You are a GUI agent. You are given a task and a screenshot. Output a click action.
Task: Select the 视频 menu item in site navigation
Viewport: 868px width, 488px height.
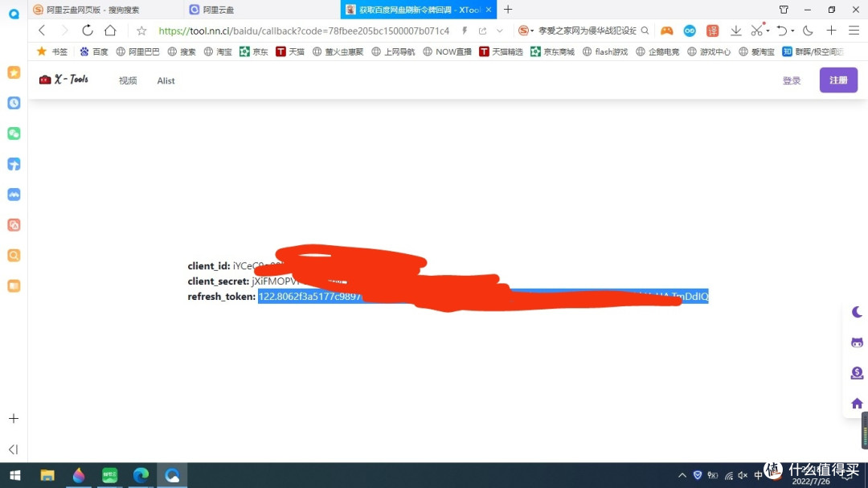pyautogui.click(x=127, y=80)
